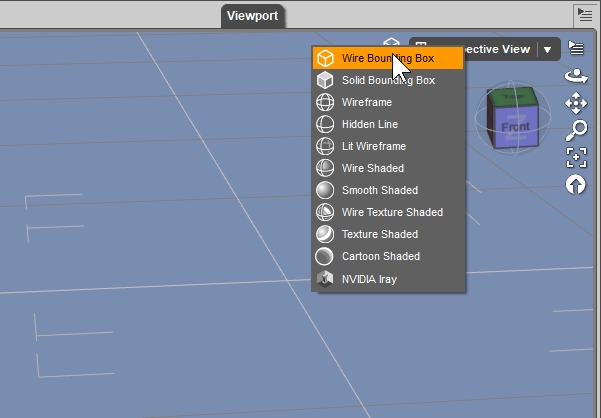
Task: Click the frame selection icon
Action: tap(576, 157)
